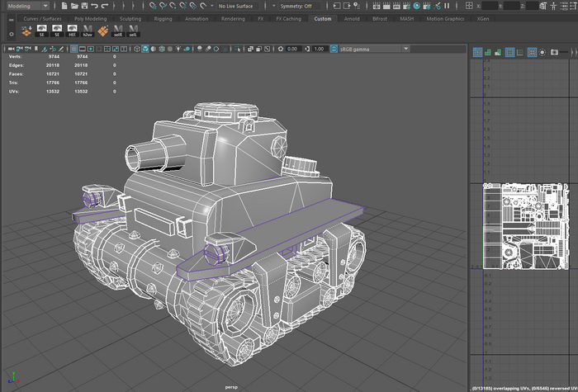Click the No Live Surface field

coord(237,6)
